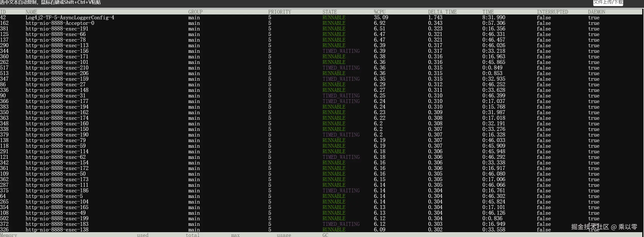This screenshot has height=237, width=644.
Task: Select thread http-nio-8888-exec-114
Action: coord(57,151)
